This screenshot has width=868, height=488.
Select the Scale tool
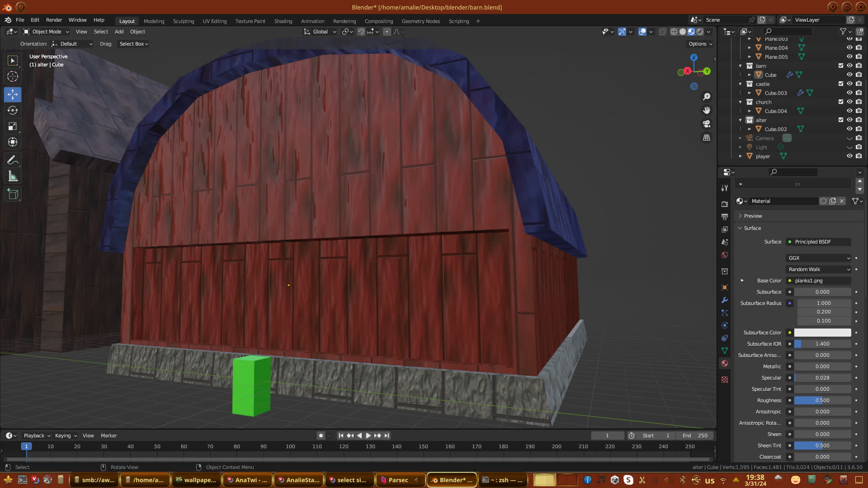(x=13, y=127)
